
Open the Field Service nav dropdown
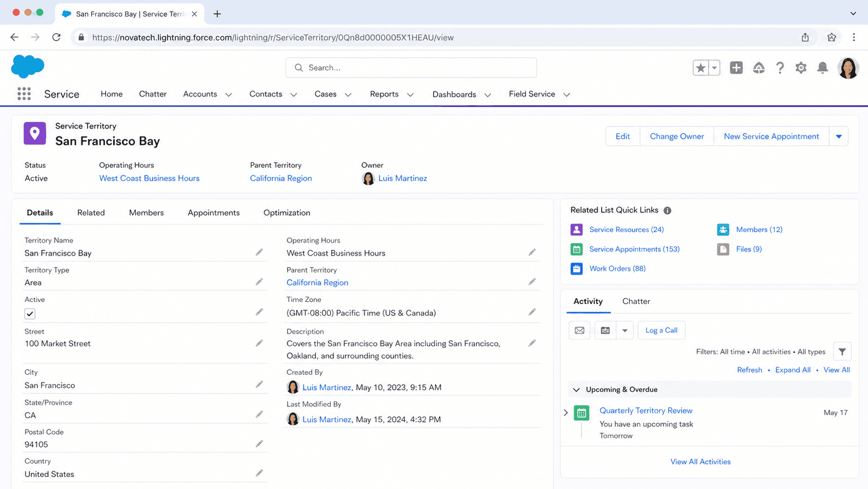[566, 95]
